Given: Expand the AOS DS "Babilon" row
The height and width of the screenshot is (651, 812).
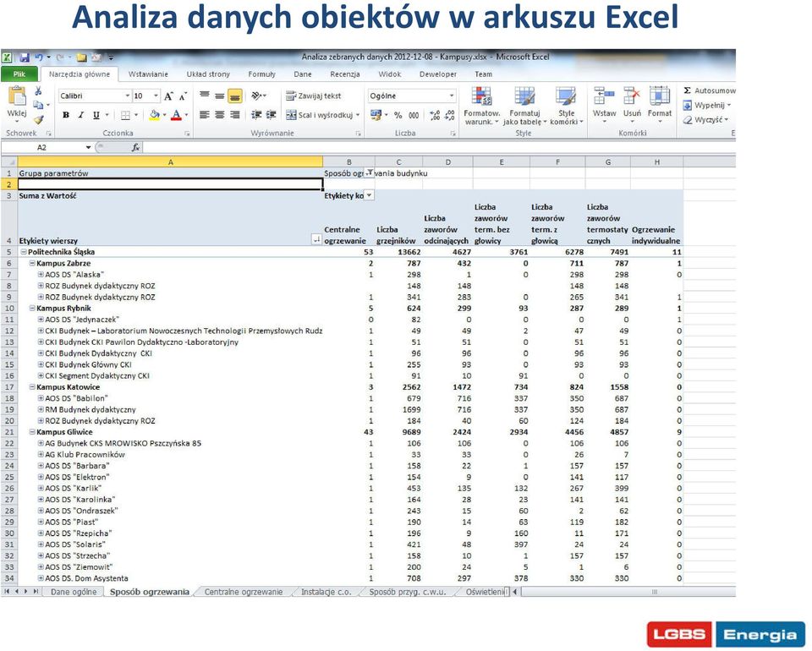Looking at the screenshot, I should (41, 398).
